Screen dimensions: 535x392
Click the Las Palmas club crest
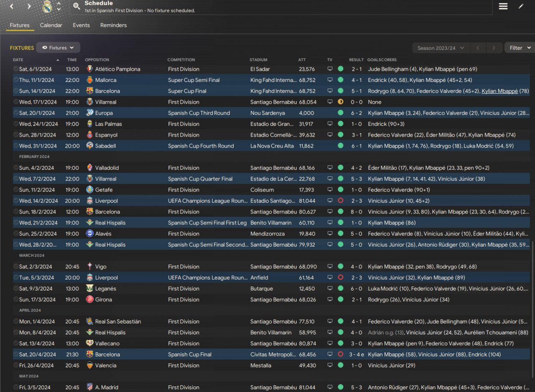coord(89,124)
